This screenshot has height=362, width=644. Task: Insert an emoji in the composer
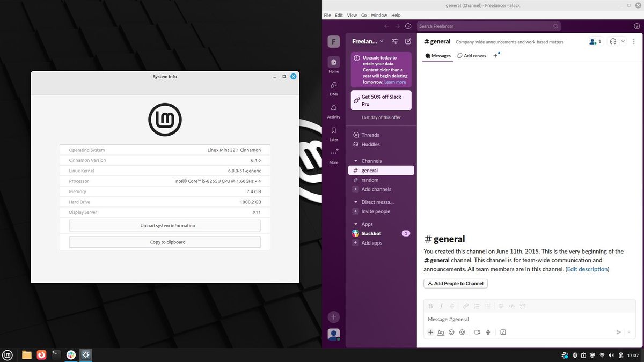click(451, 332)
